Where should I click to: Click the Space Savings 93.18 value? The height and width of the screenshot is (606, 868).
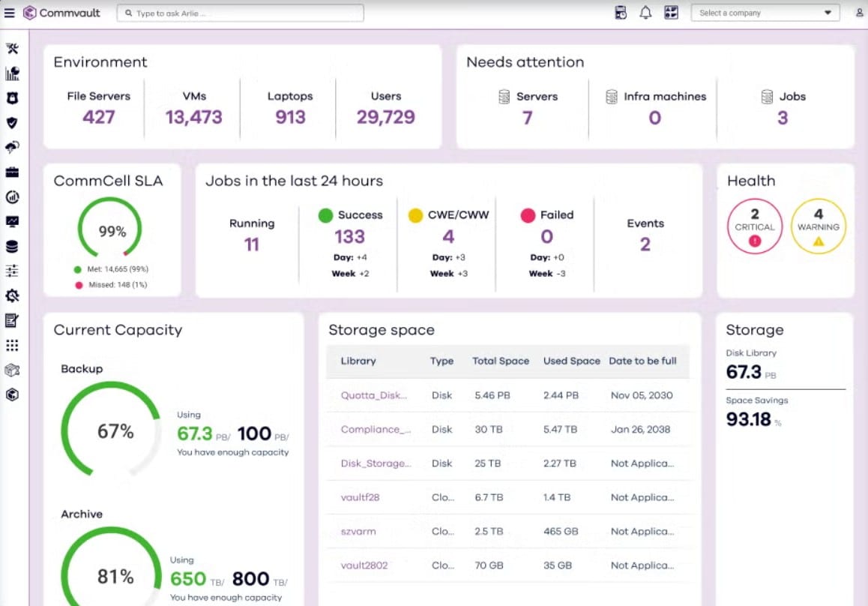pos(748,419)
